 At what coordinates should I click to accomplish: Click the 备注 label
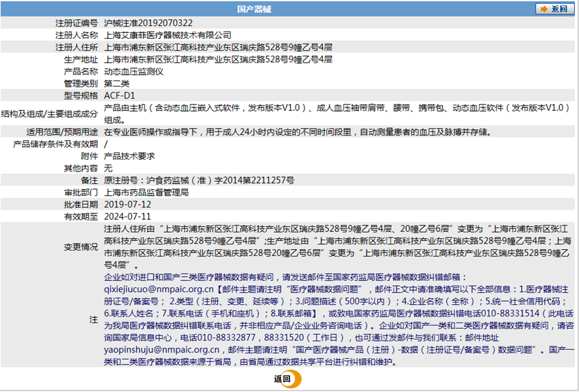coord(89,180)
